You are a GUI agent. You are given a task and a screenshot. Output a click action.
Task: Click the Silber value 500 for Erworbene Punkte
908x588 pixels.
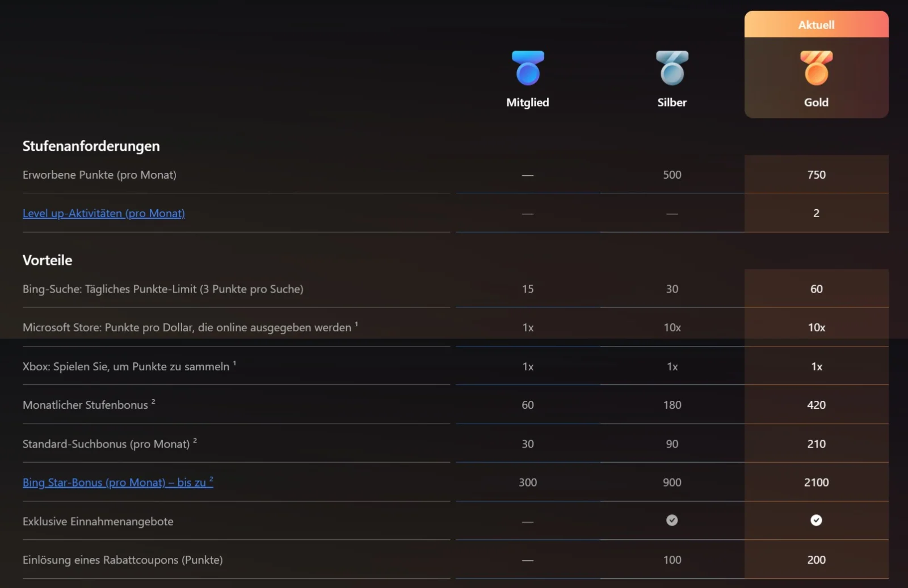(x=672, y=175)
